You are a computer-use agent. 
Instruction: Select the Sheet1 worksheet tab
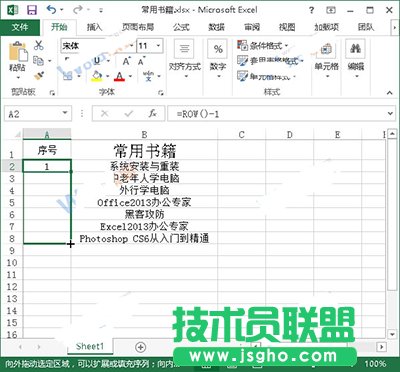[90, 346]
